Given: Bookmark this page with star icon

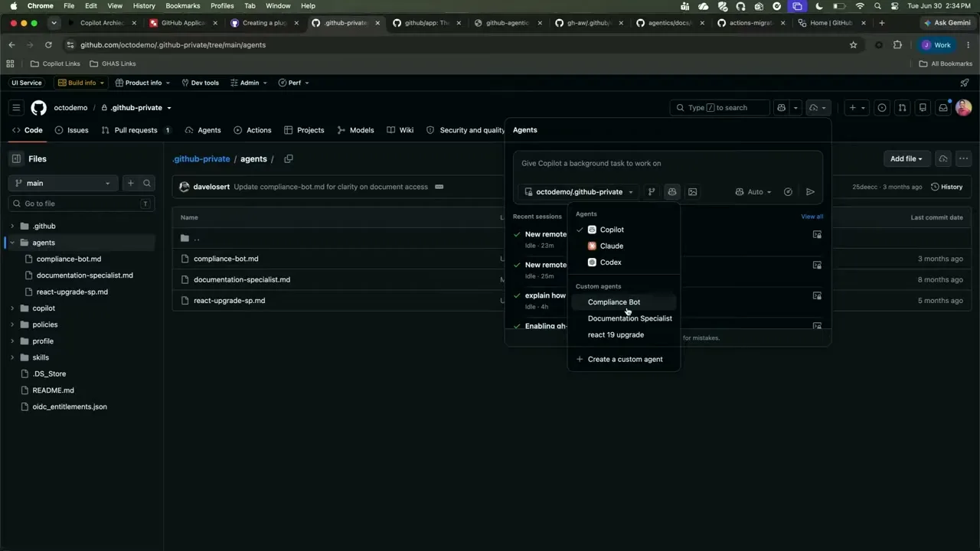Looking at the screenshot, I should point(854,45).
